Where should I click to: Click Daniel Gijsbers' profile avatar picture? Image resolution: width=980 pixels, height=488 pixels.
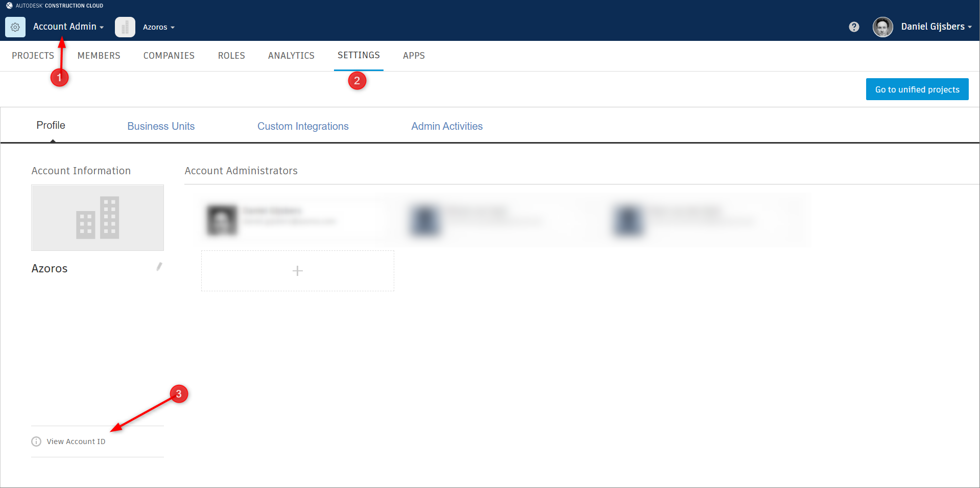[x=882, y=27]
